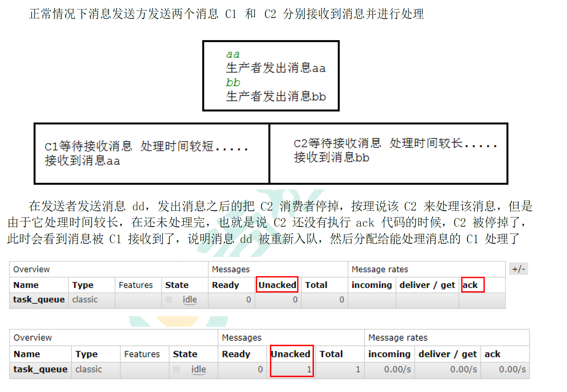Viewport: 567px width, 392px height.
Task: Open task_queue link in first table
Action: 39,299
